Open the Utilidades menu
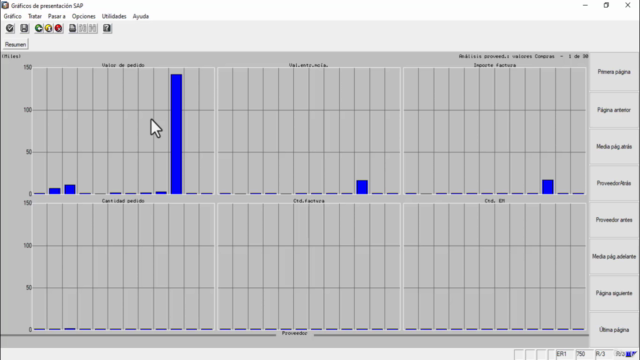640x360 pixels. tap(114, 16)
